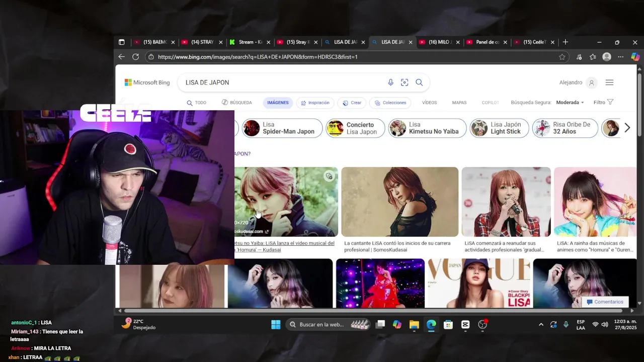Open Bing hamburger menu
This screenshot has height=362, width=644.
(x=609, y=82)
